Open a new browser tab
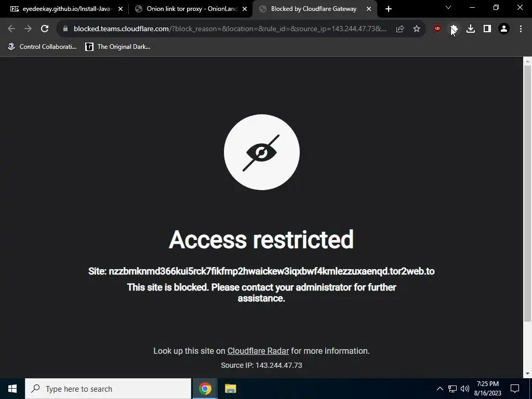The width and height of the screenshot is (532, 399). click(x=389, y=9)
